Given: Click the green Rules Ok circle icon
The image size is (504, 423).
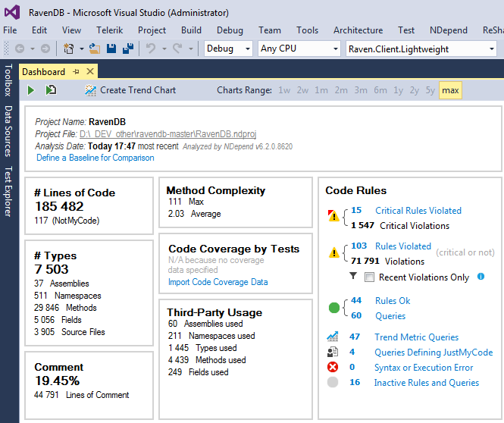Looking at the screenshot, I should pos(334,308).
